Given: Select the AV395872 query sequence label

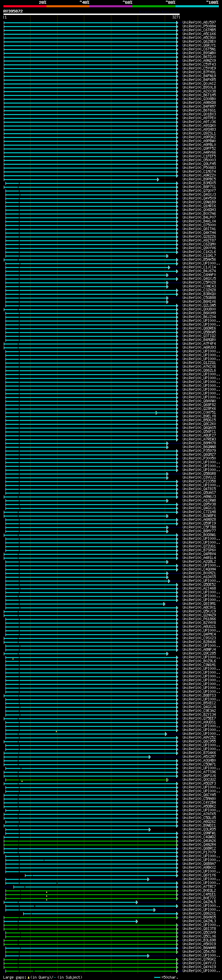Looking at the screenshot, I should click(x=13, y=11).
